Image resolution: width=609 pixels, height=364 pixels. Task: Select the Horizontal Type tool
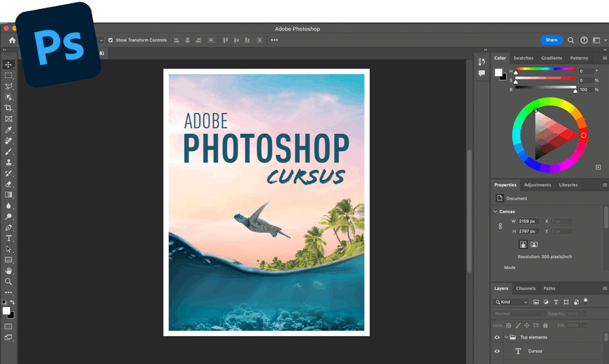[x=8, y=239]
